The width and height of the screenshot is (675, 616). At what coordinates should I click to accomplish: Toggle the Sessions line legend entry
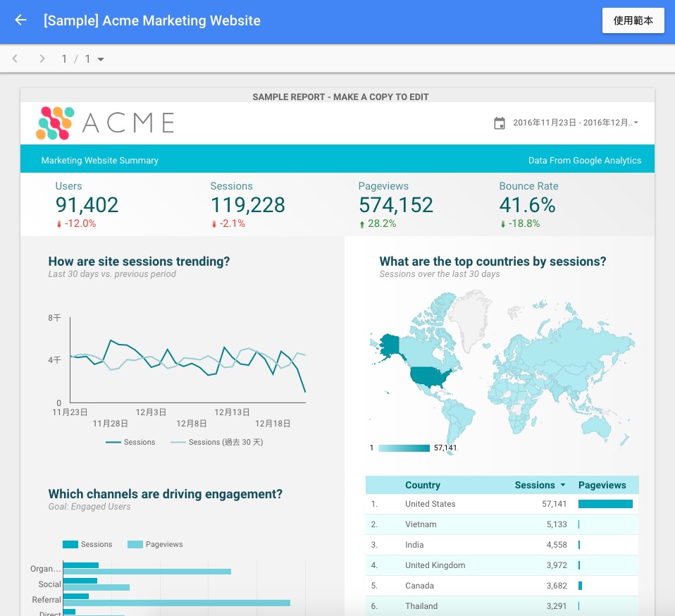[130, 442]
